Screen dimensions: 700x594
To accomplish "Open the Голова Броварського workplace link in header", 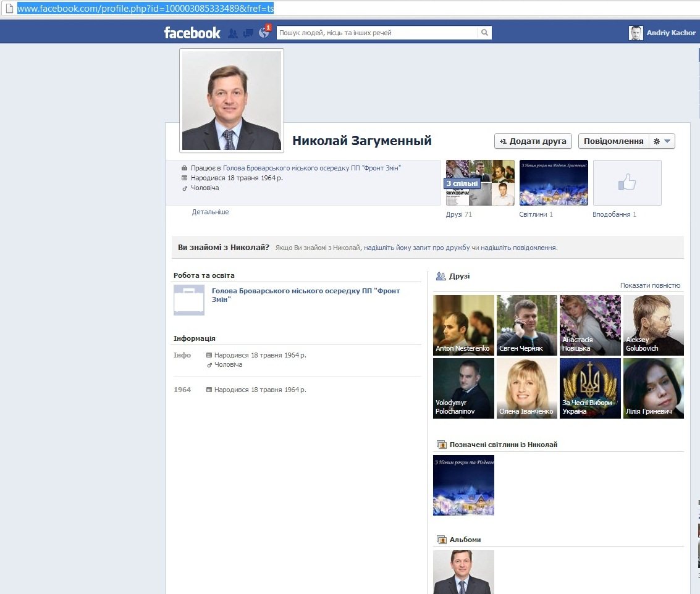I will (x=312, y=168).
